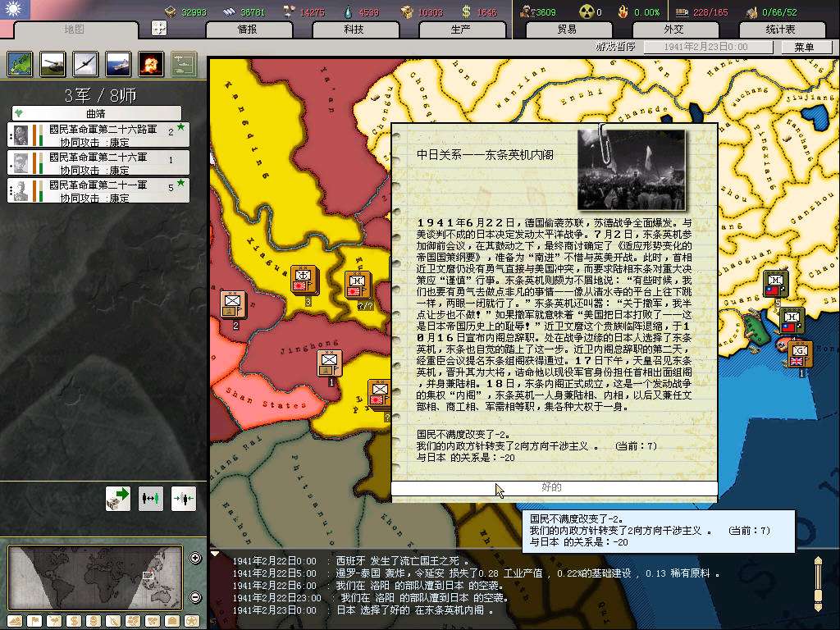Select unit 國民革命軍第二十一軍

(98, 190)
